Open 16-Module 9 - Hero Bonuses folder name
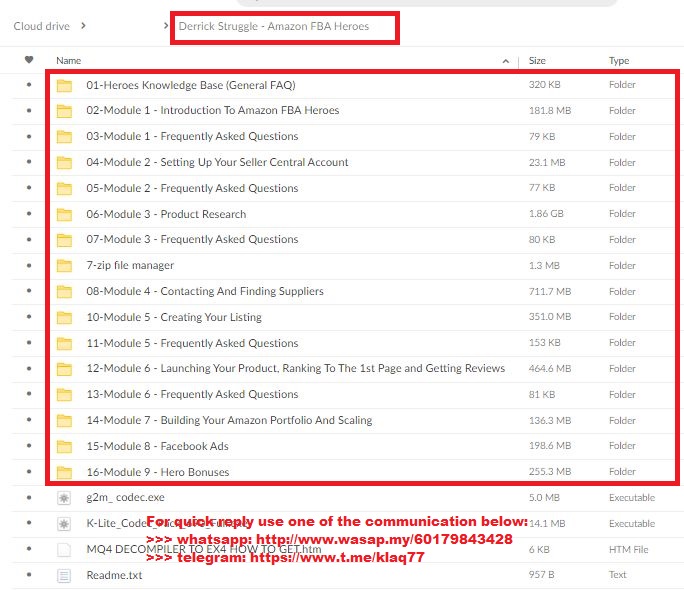684x590 pixels. tap(157, 472)
